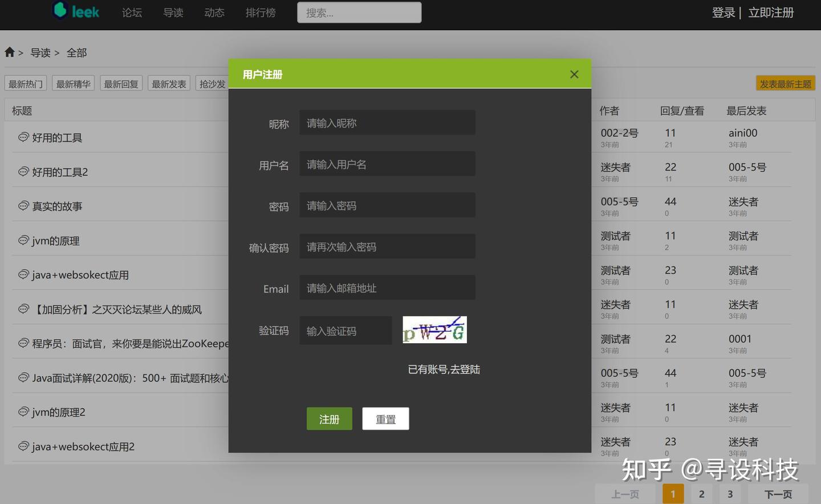Click the home icon in the breadcrumb
This screenshot has width=821, height=504.
point(9,52)
